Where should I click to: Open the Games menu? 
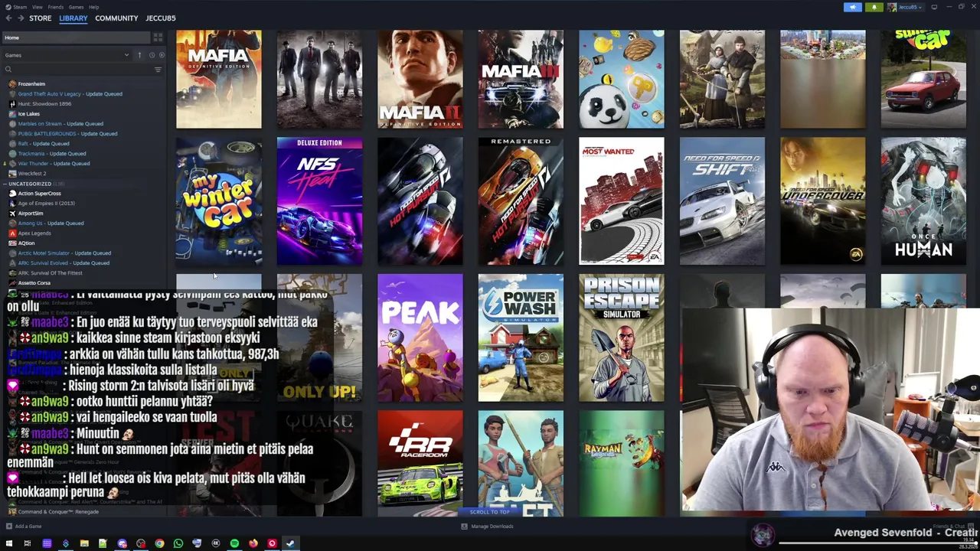point(76,7)
